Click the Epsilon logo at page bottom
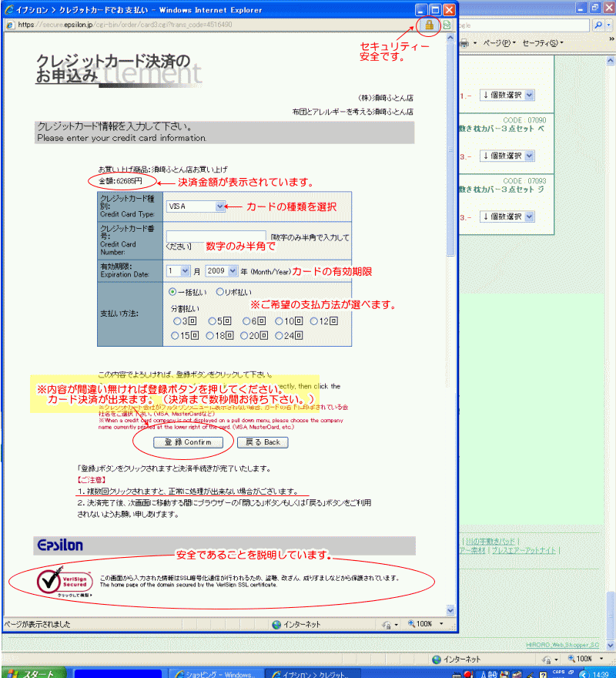The width and height of the screenshot is (616, 678). 60,545
